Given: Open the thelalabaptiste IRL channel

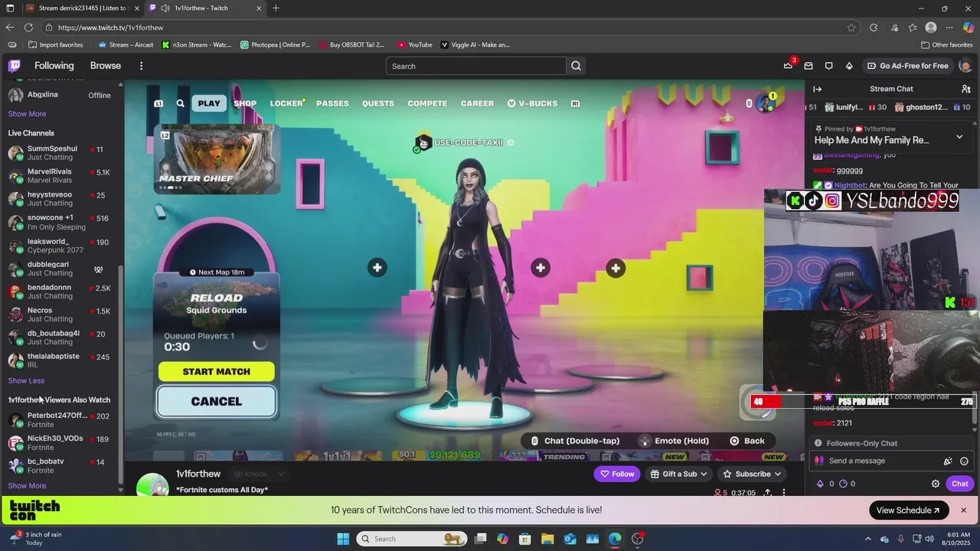Looking at the screenshot, I should tap(60, 360).
